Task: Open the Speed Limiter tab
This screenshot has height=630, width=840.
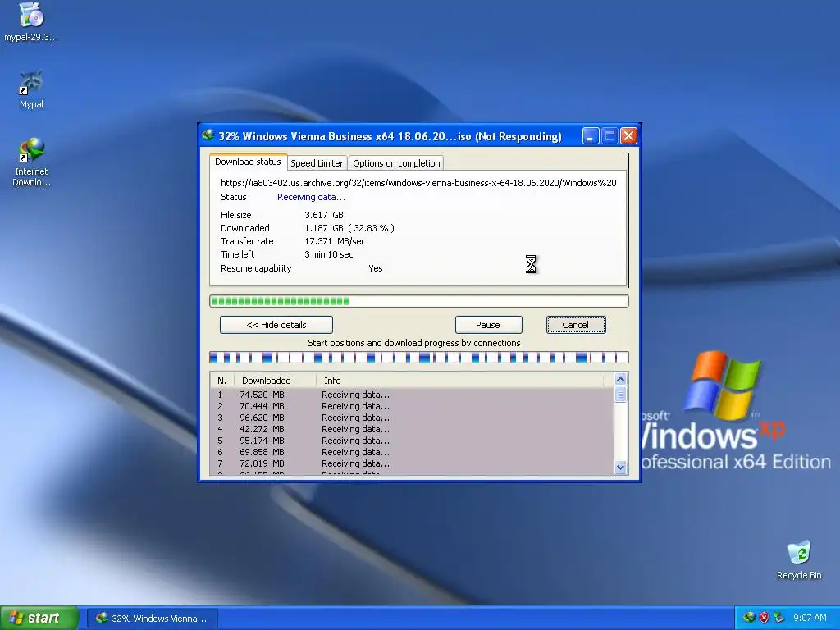Action: [317, 163]
